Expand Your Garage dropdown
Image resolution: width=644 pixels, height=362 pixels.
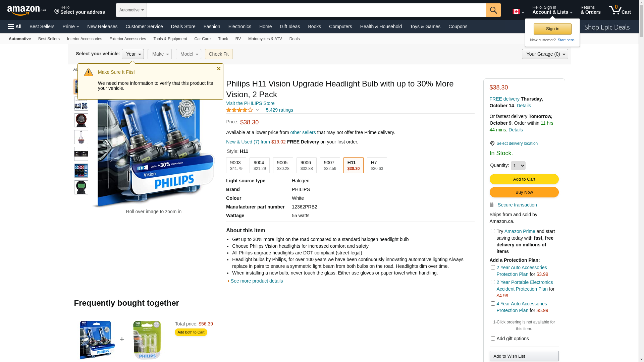pos(545,54)
